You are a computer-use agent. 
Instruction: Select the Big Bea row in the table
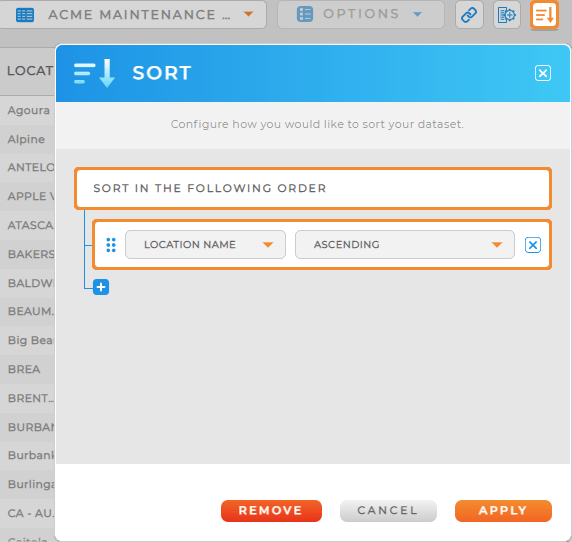coord(27,340)
